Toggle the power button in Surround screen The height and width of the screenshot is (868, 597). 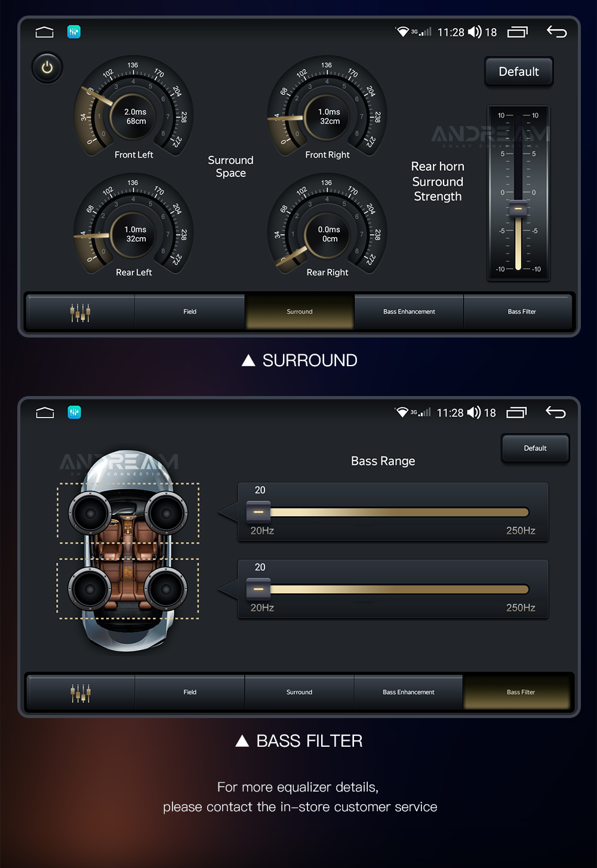(47, 68)
